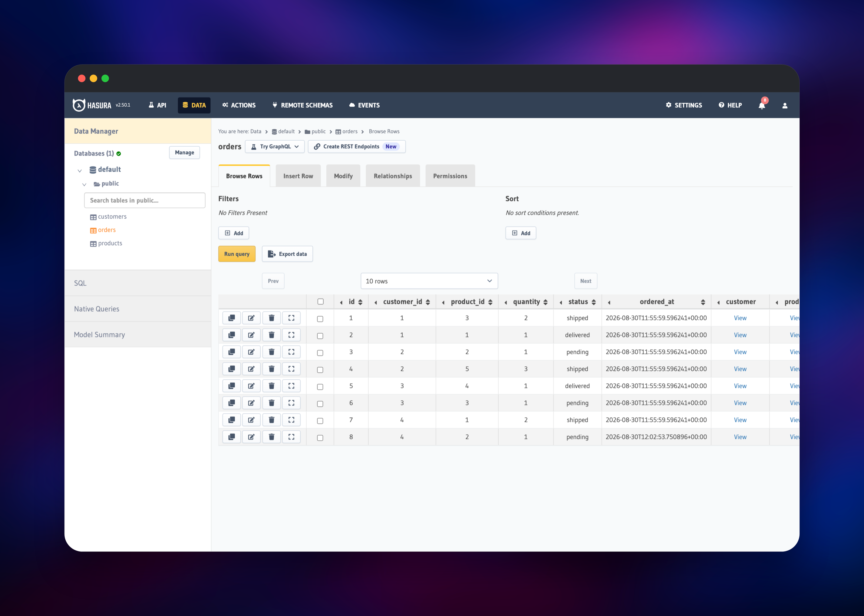This screenshot has width=864, height=616.
Task: Click Manage databases button
Action: 184,153
